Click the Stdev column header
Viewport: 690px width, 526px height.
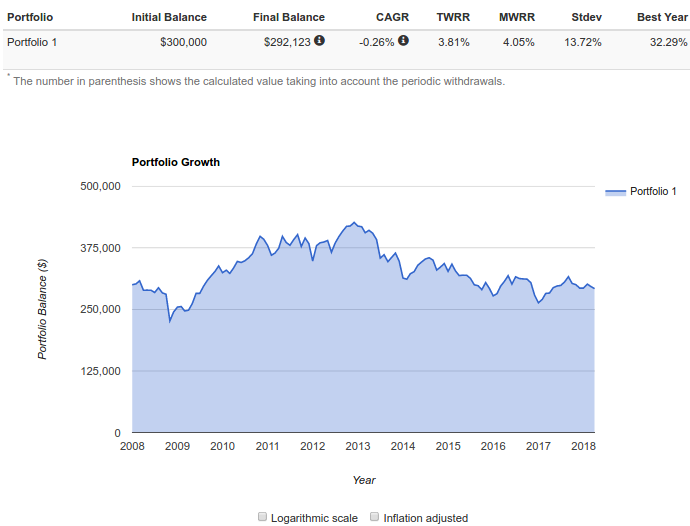[x=586, y=17]
